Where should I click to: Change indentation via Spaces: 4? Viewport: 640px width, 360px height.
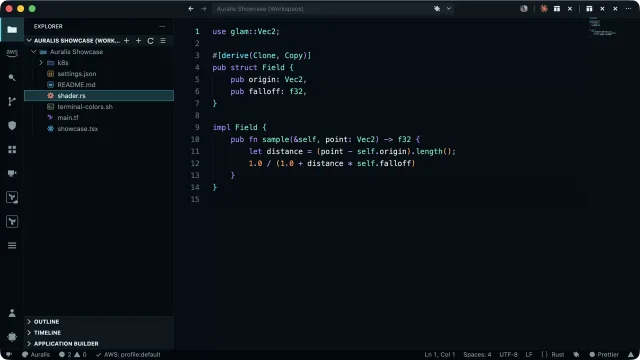pyautogui.click(x=477, y=355)
